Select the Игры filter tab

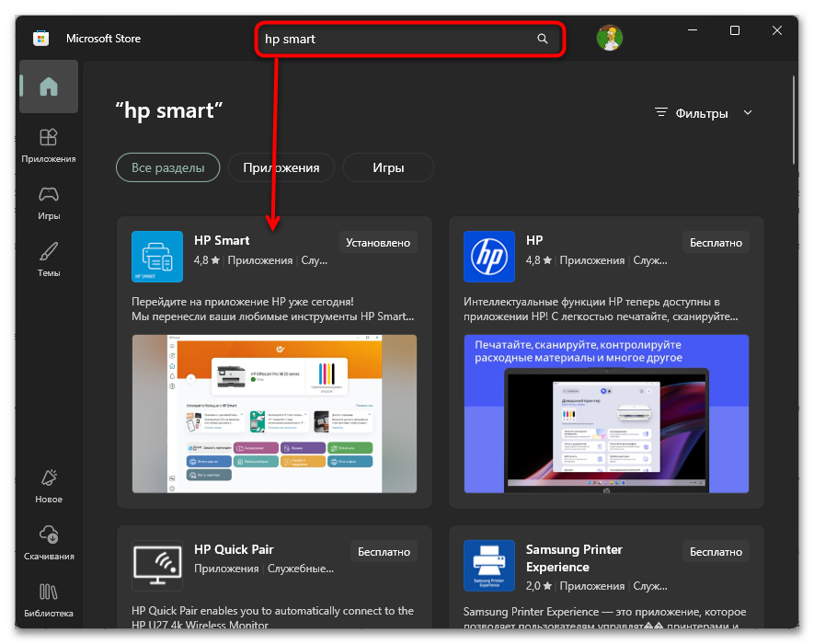pos(388,167)
